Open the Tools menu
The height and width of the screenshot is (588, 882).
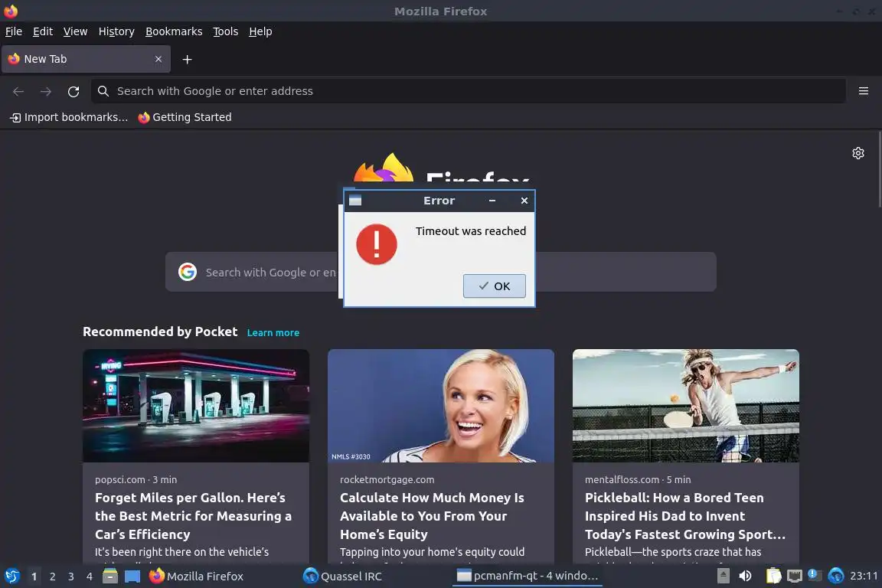point(226,31)
